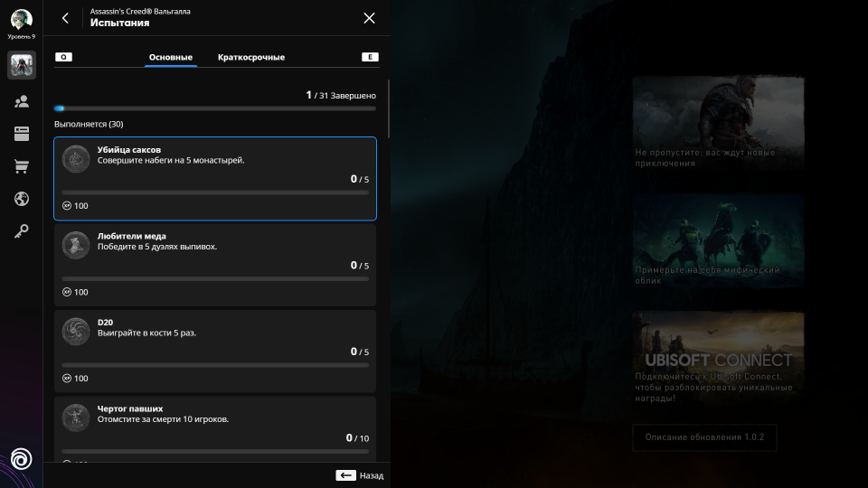The image size is (868, 488).
Task: Click the Выполняется (30) section label
Action: click(x=89, y=124)
